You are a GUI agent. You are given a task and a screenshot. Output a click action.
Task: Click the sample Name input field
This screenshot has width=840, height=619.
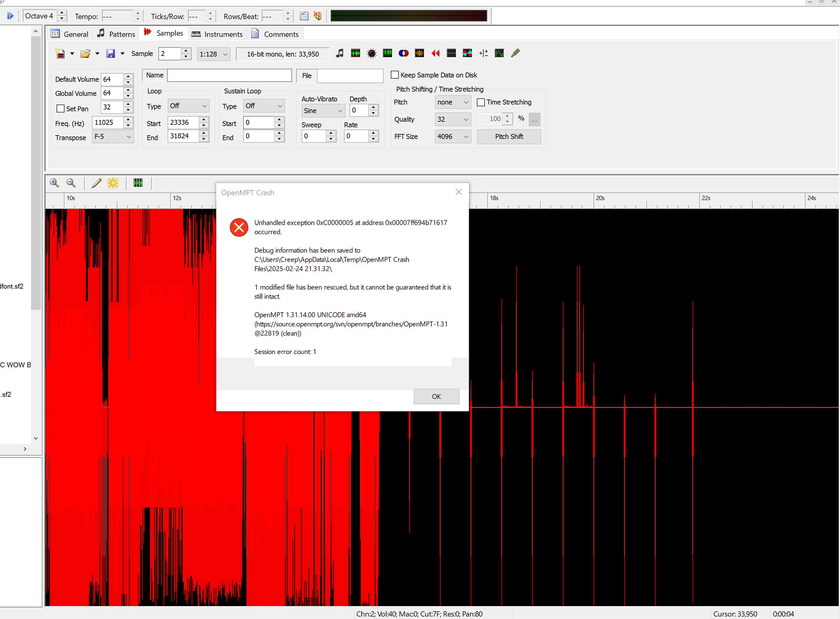tap(229, 75)
